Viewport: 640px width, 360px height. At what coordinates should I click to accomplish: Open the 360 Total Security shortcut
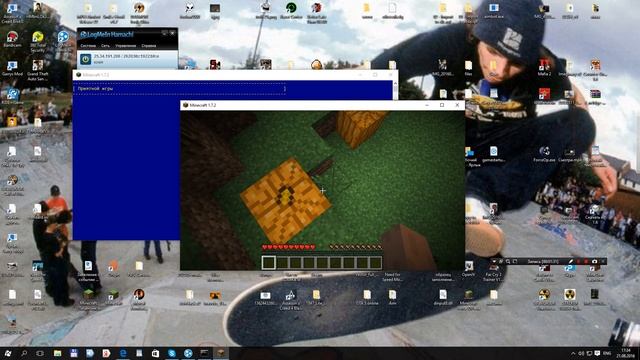[x=38, y=42]
